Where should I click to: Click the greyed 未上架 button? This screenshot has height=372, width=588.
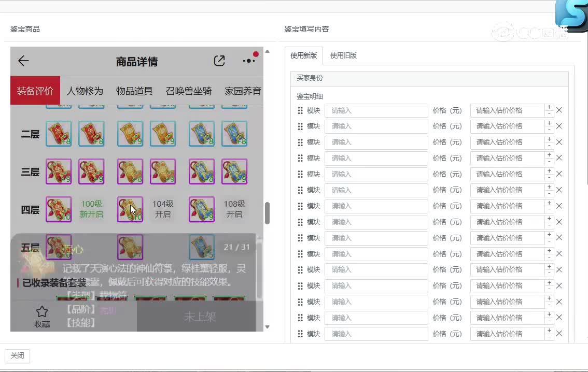pyautogui.click(x=200, y=317)
